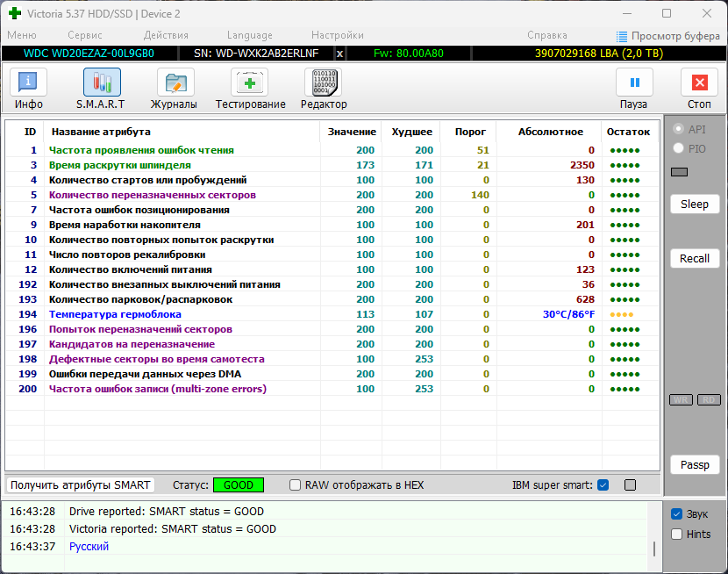Open the Справка help menu

click(547, 35)
